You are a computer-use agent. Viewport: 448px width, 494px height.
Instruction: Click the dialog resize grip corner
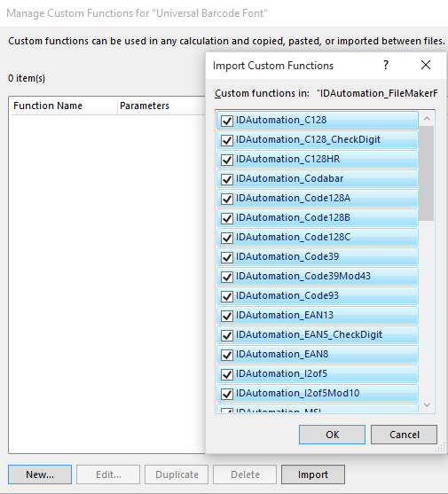[x=440, y=447]
